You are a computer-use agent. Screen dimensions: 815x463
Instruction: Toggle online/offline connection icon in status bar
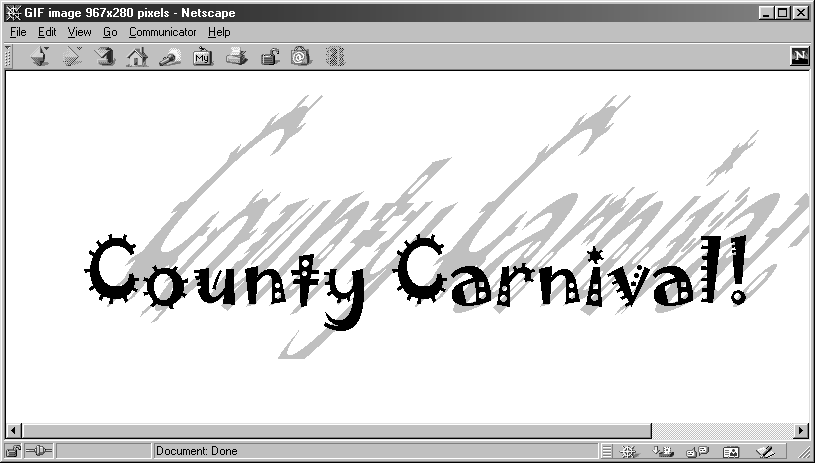(41, 451)
